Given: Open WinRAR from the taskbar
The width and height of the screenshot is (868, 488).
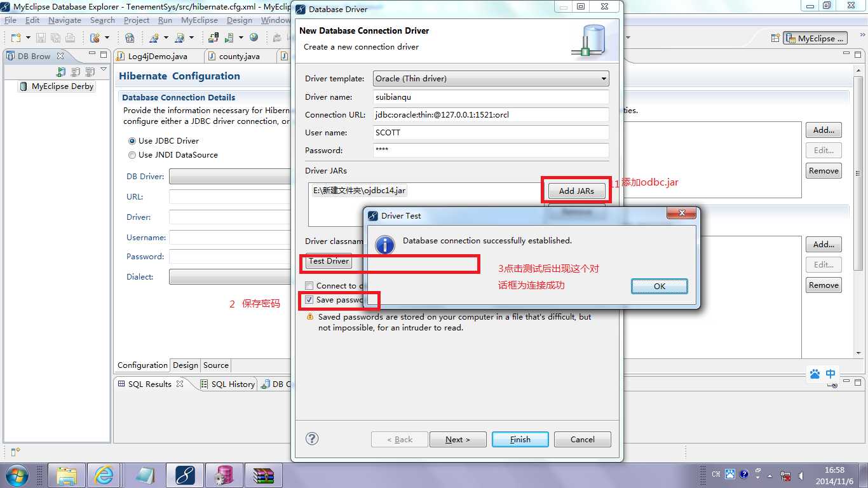Looking at the screenshot, I should click(263, 475).
